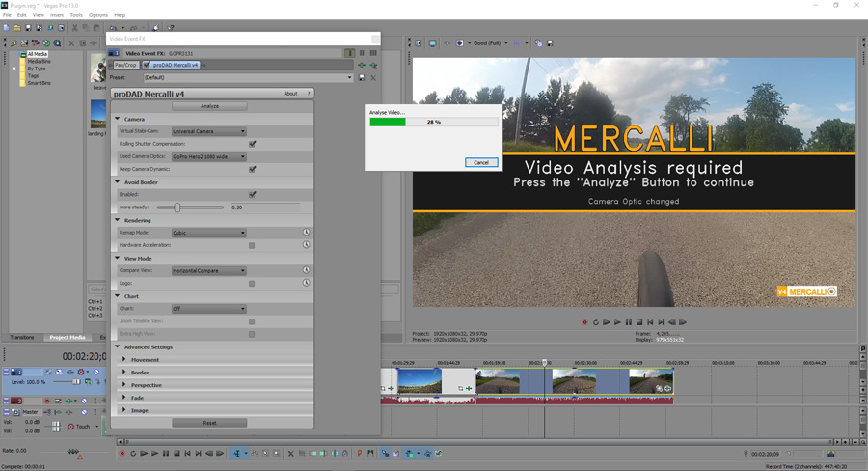The image size is (868, 471).
Task: Toggle Rolling Shutter Compensation checkbox
Action: (x=253, y=144)
